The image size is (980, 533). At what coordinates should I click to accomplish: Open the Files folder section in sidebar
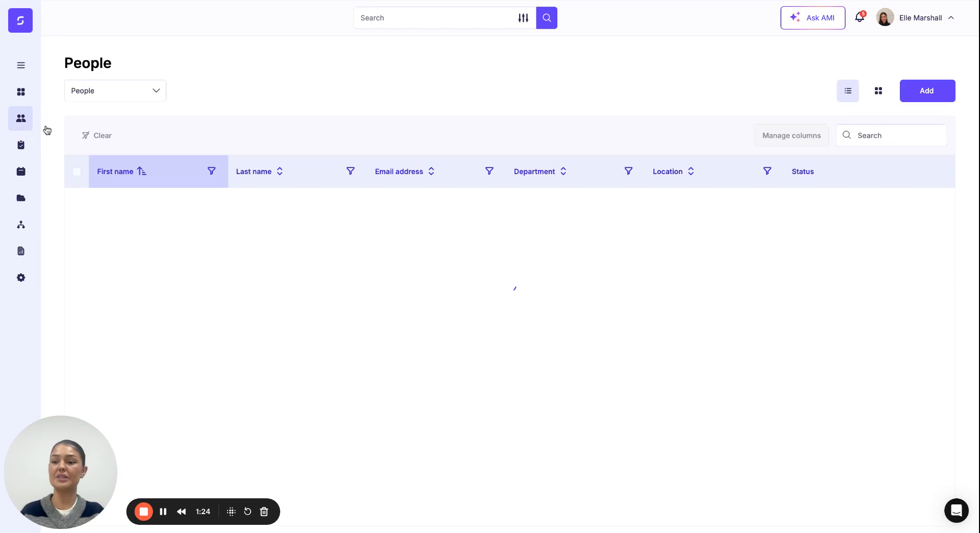coord(20,198)
